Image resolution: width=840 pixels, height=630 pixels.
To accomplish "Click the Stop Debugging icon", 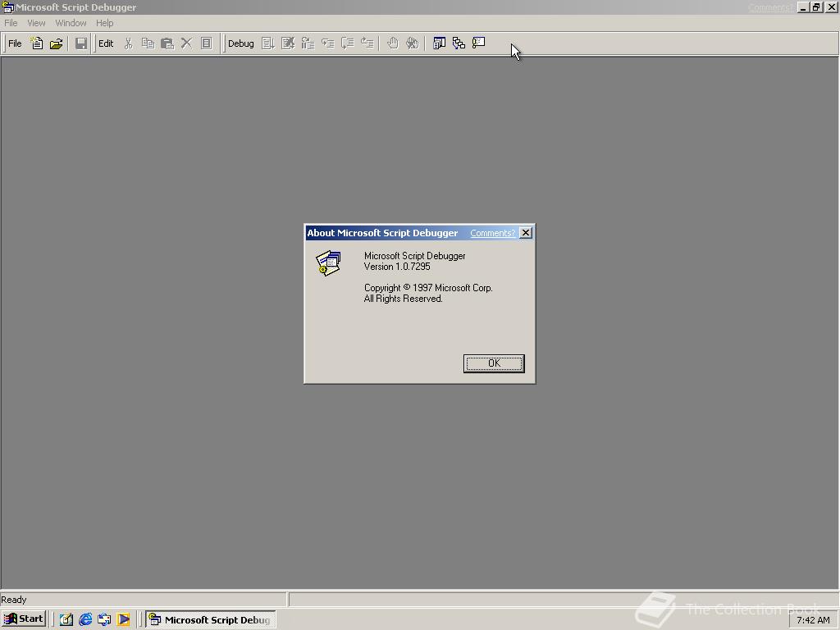I will coord(288,43).
